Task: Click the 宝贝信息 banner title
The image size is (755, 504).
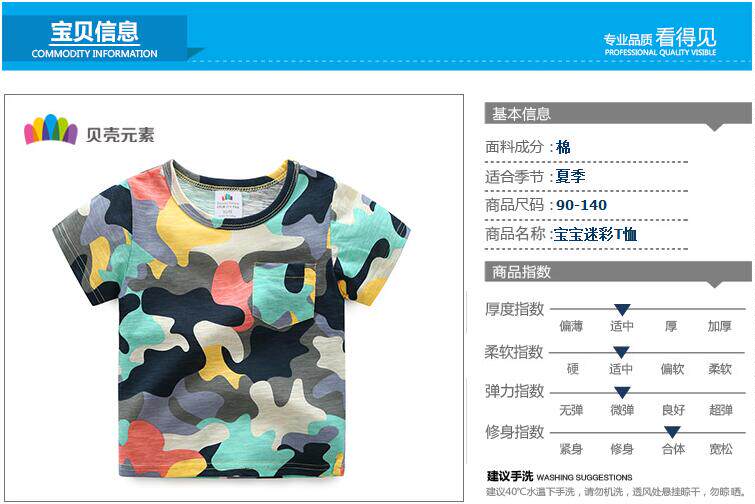Action: click(95, 32)
